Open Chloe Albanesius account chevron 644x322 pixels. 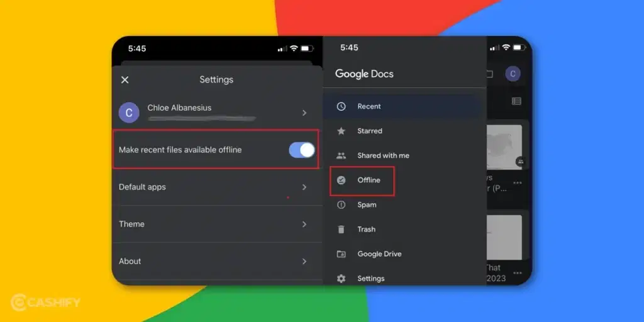(x=304, y=113)
